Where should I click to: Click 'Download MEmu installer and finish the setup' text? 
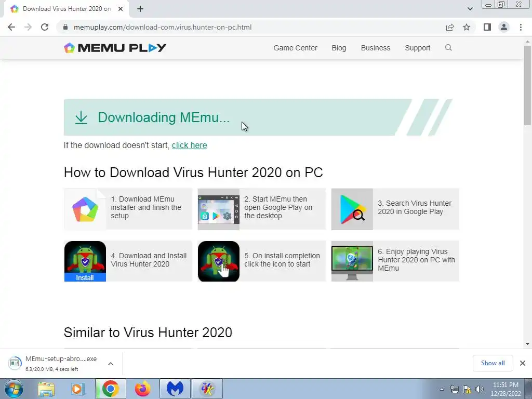[146, 207]
